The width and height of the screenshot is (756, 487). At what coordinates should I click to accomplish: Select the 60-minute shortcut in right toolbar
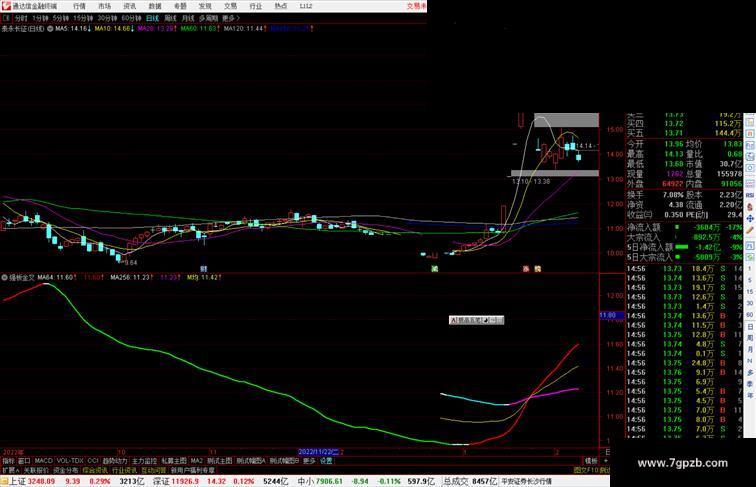click(x=750, y=315)
